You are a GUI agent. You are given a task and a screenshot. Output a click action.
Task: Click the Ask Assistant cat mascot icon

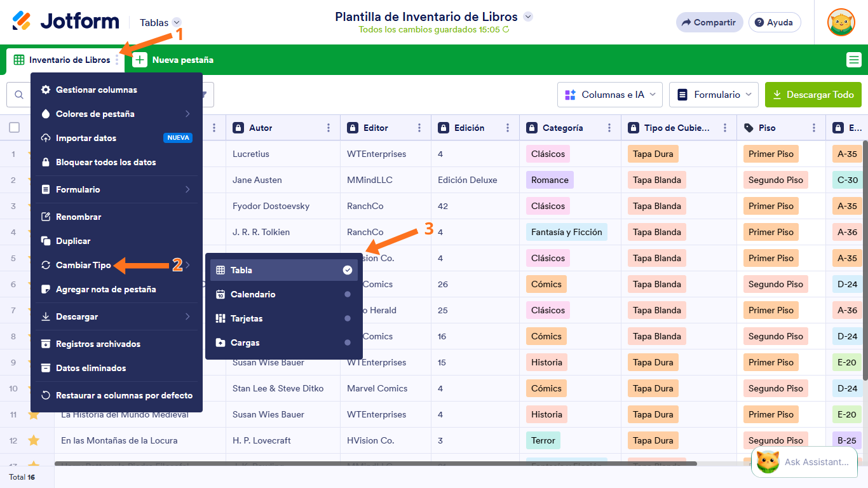(x=768, y=462)
